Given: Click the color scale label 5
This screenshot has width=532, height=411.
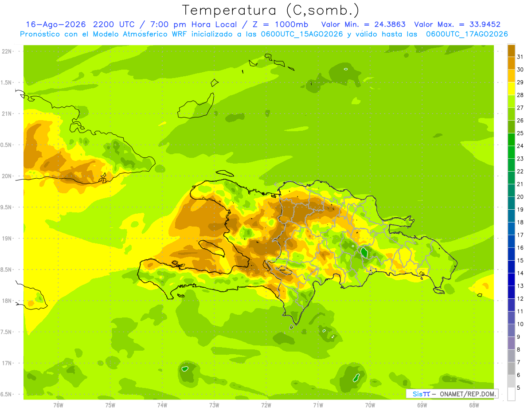Looking at the screenshot, I should pos(518,388).
